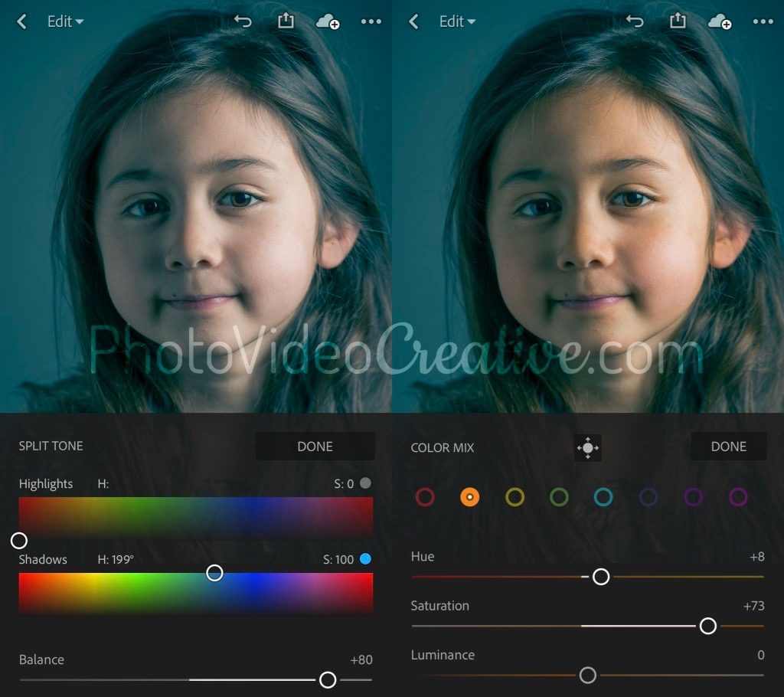This screenshot has width=784, height=697.
Task: Tap the back chevron on the right panel
Action: tap(413, 21)
